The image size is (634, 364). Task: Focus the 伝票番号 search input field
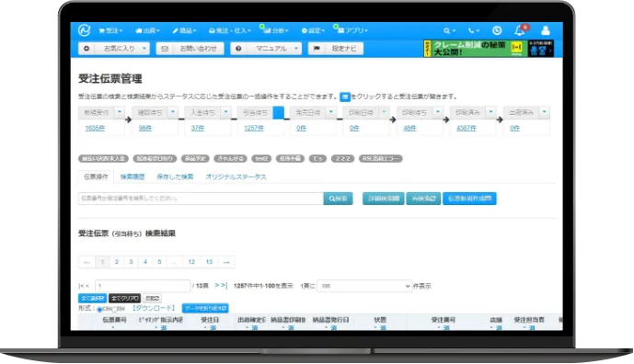pyautogui.click(x=201, y=199)
